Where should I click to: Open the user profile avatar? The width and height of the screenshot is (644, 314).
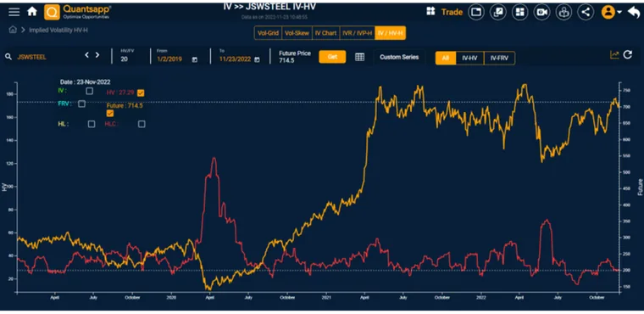[x=608, y=12]
